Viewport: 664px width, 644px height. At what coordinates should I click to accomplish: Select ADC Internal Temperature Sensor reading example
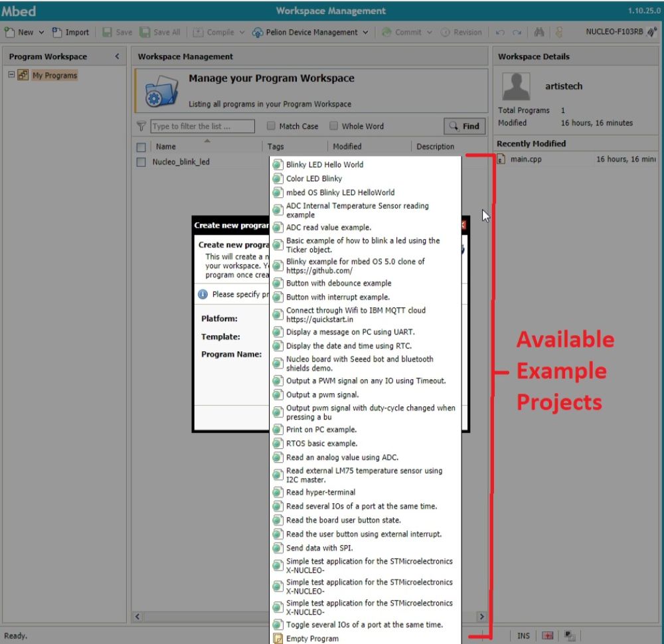pyautogui.click(x=365, y=210)
